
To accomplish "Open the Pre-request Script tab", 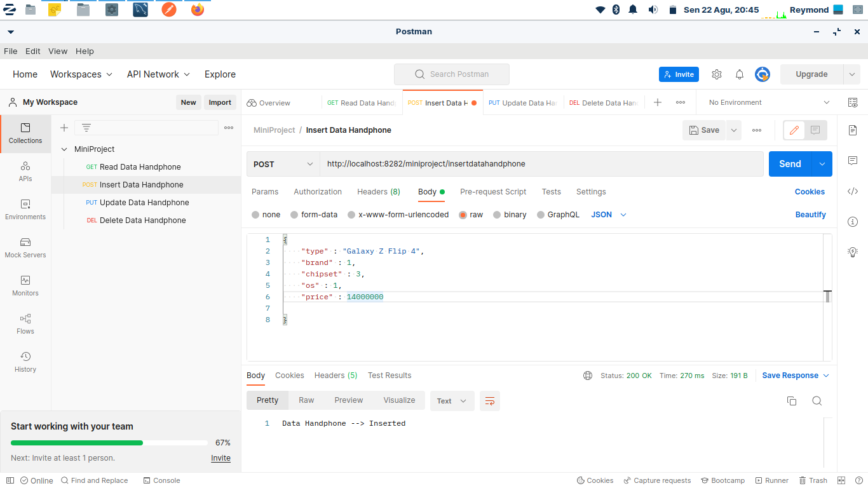I will [493, 192].
